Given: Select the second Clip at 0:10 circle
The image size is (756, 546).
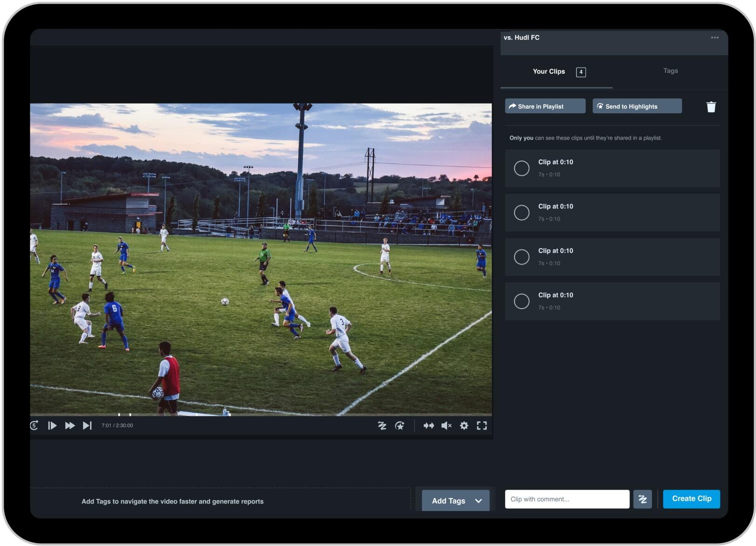Looking at the screenshot, I should pyautogui.click(x=522, y=213).
